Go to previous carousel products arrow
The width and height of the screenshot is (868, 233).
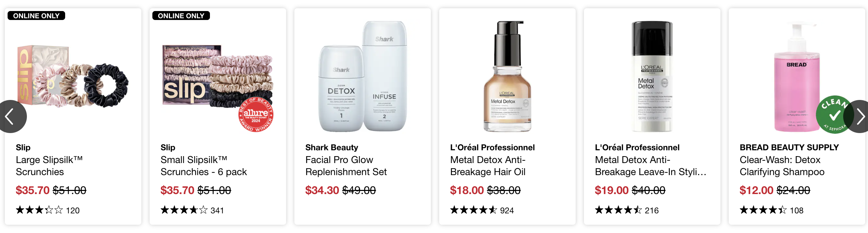[11, 116]
